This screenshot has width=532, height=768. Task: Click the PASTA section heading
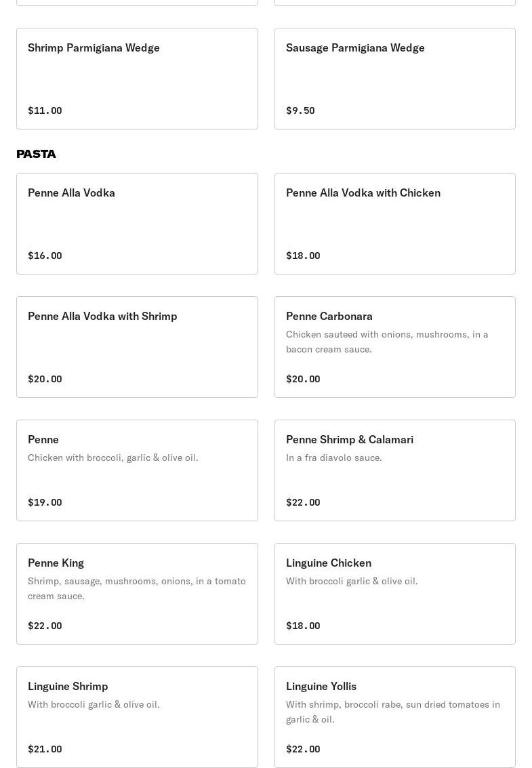pos(36,154)
